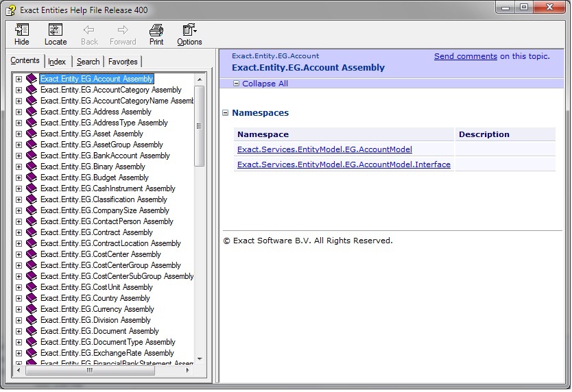Click book icon for Exact.Entity.EG.Contract Assembly
Viewport: 572px width, 392px height.
32,232
